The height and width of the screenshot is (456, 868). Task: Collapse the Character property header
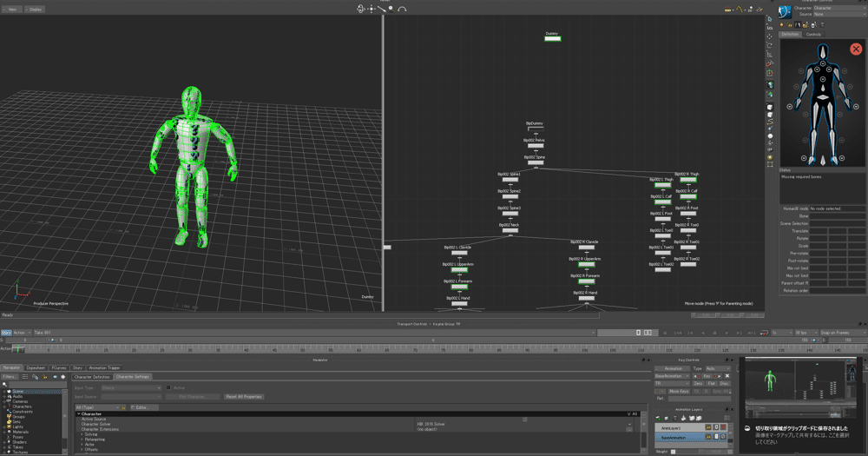coord(79,414)
